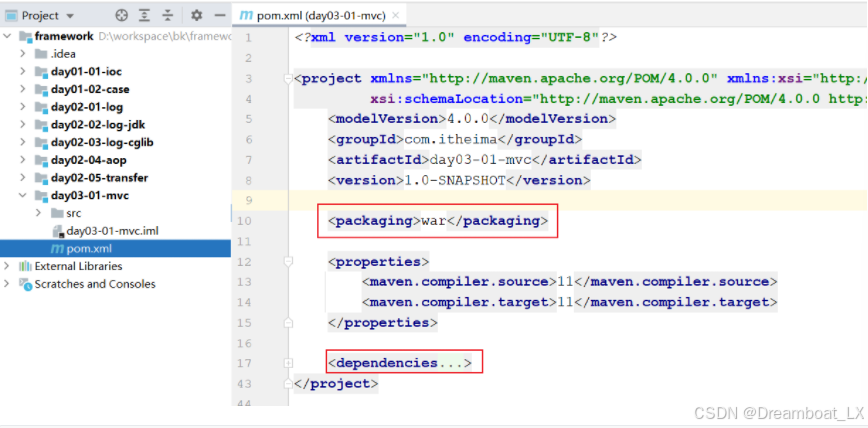Expand Scratches and Consoles arrow

[7, 284]
